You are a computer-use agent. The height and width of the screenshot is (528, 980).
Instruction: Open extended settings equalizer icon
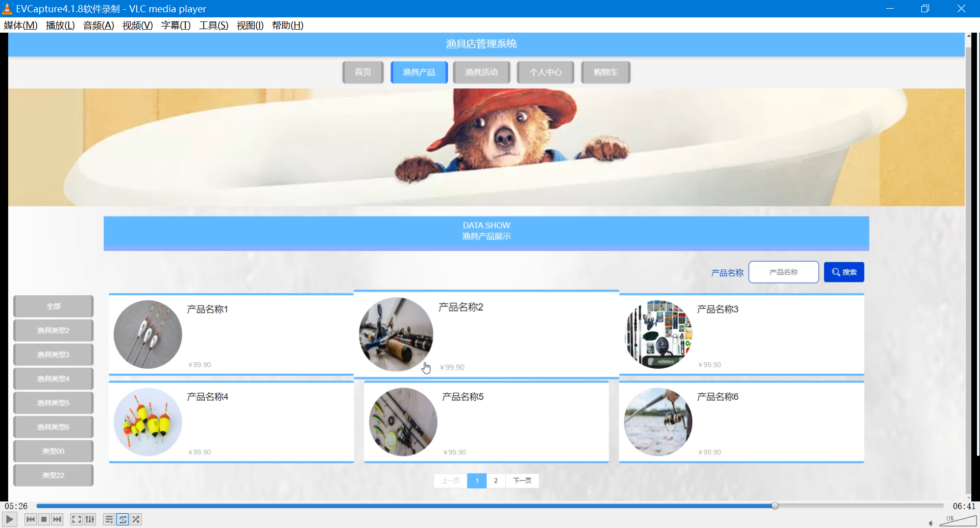pyautogui.click(x=90, y=519)
